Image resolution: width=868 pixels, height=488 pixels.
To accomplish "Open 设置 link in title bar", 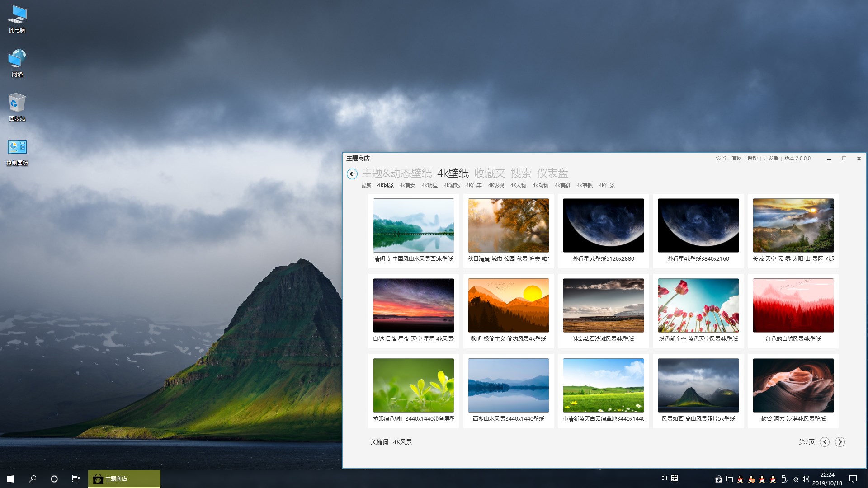I will point(721,158).
